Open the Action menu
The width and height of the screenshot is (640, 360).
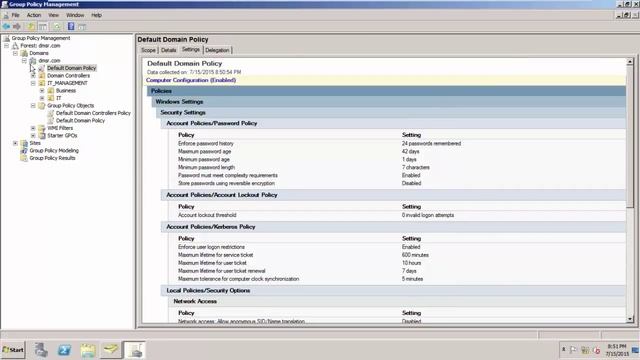34,15
